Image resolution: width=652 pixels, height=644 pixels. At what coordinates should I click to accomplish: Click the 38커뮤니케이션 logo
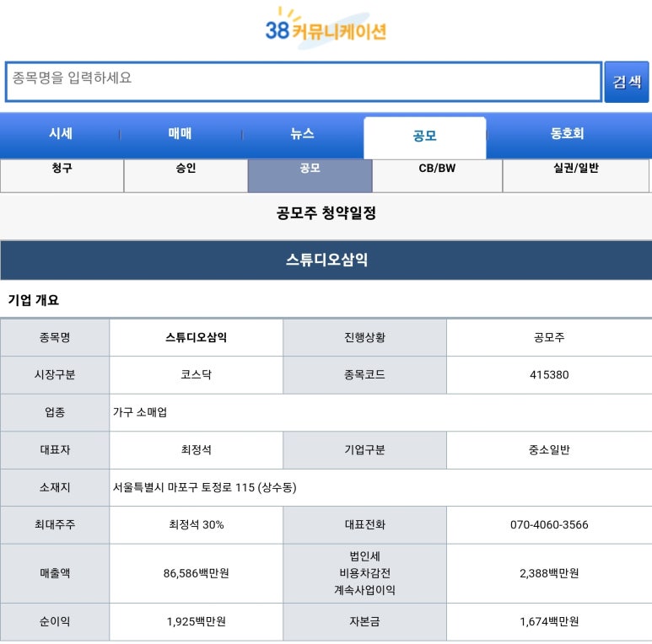pyautogui.click(x=326, y=29)
